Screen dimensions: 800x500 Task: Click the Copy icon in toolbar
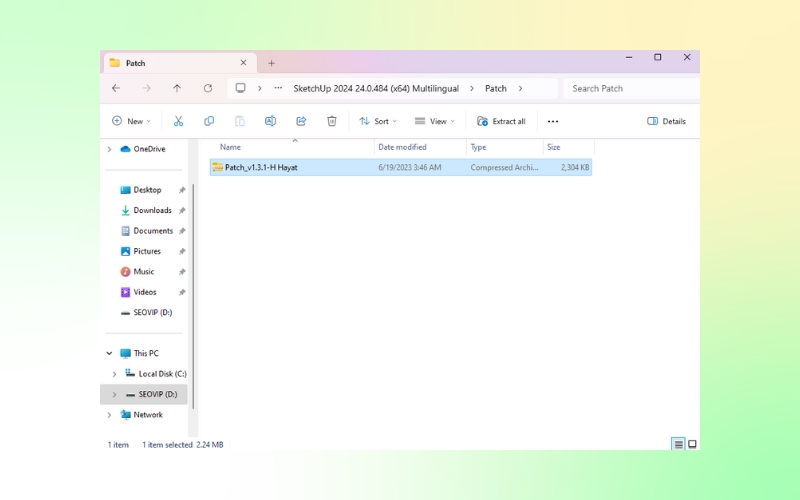tap(209, 121)
